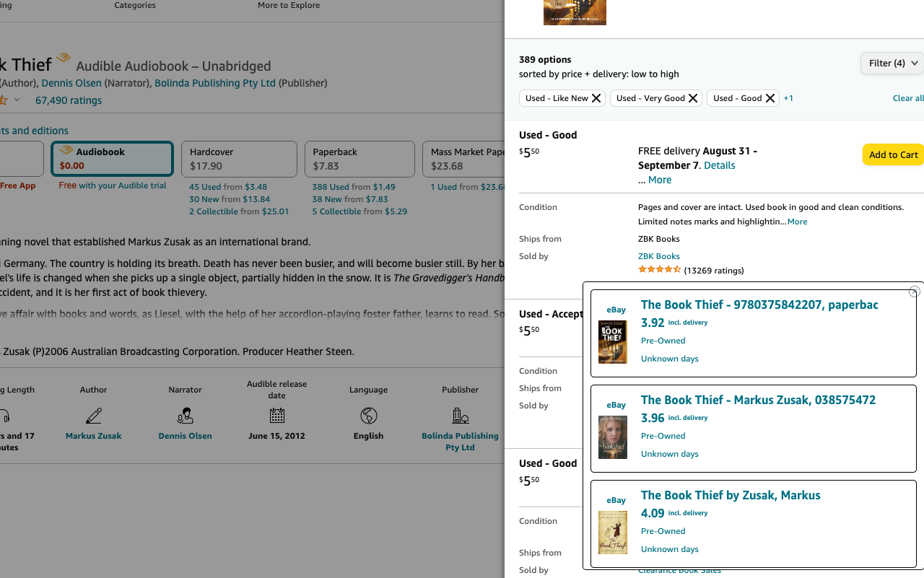
Task: Click the Narrator person icon
Action: click(x=186, y=416)
